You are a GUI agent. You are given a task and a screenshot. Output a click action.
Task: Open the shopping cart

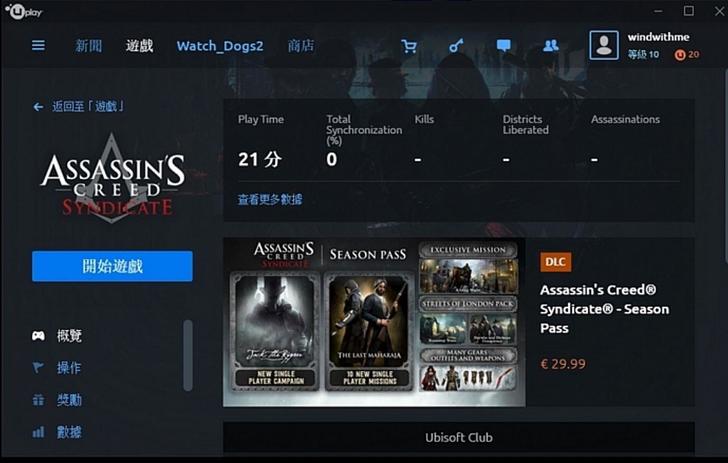(x=409, y=46)
